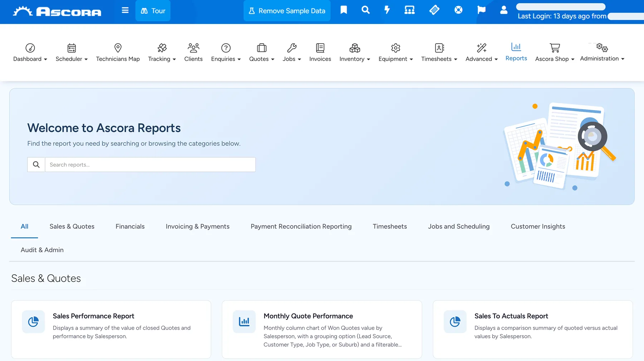The height and width of the screenshot is (361, 644).
Task: Click the Dashboard gauge icon
Action: pyautogui.click(x=30, y=48)
